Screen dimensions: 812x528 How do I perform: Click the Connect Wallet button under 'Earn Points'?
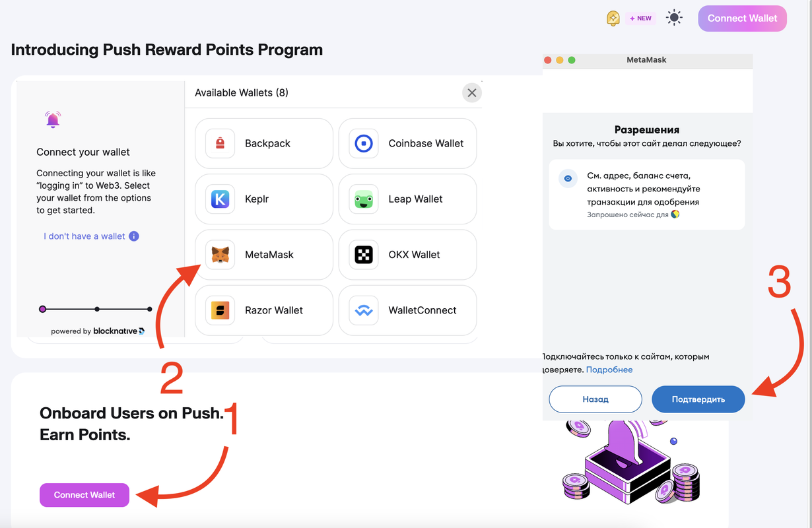pyautogui.click(x=85, y=495)
